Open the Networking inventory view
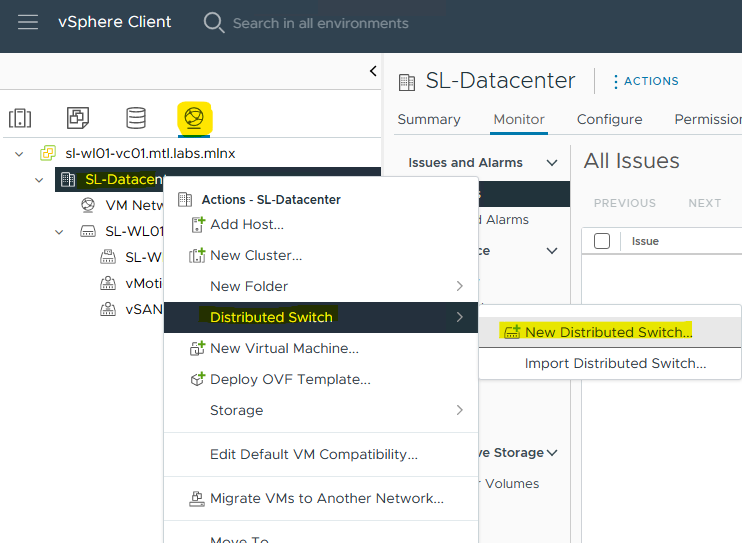742x543 pixels. tap(194, 117)
